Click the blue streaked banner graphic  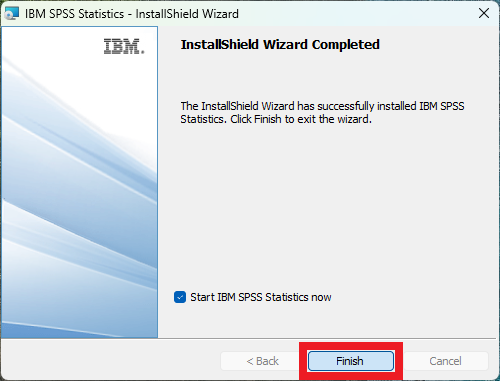click(x=79, y=200)
